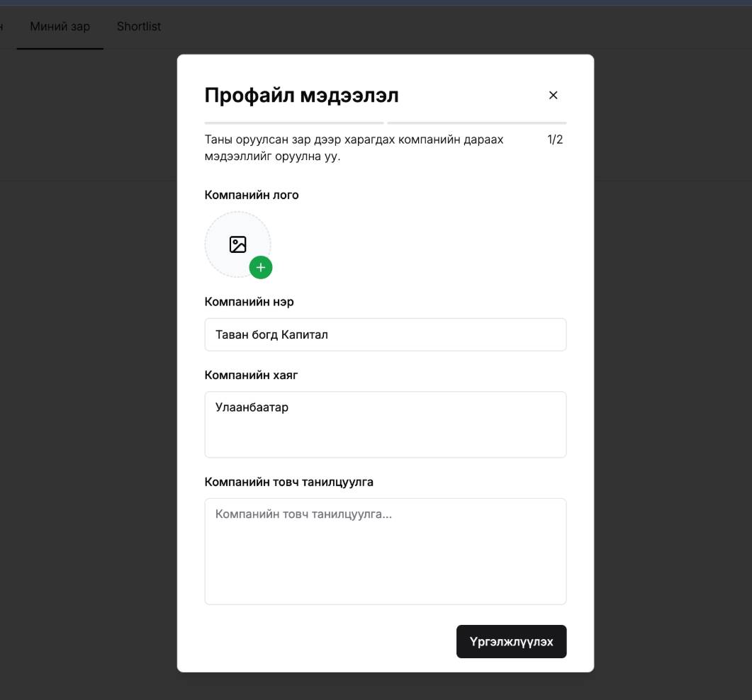Click the Компанийн лого label

click(252, 195)
